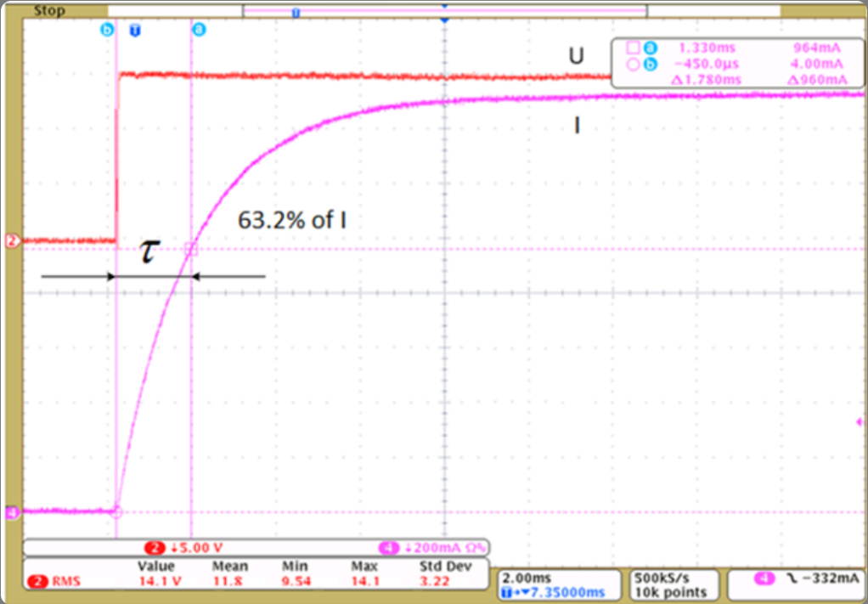The height and width of the screenshot is (604, 868).
Task: Click the blue trigger T marker above graticule
Action: 134,31
